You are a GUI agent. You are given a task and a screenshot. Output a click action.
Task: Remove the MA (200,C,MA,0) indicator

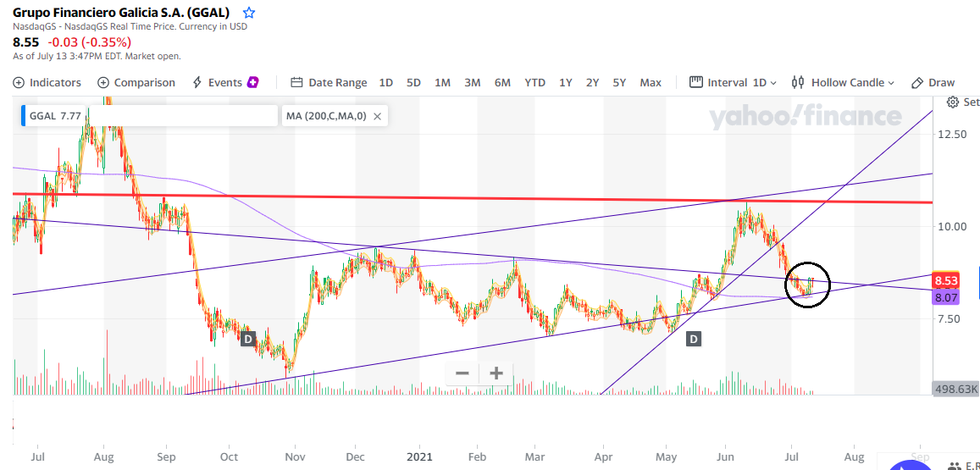point(378,116)
